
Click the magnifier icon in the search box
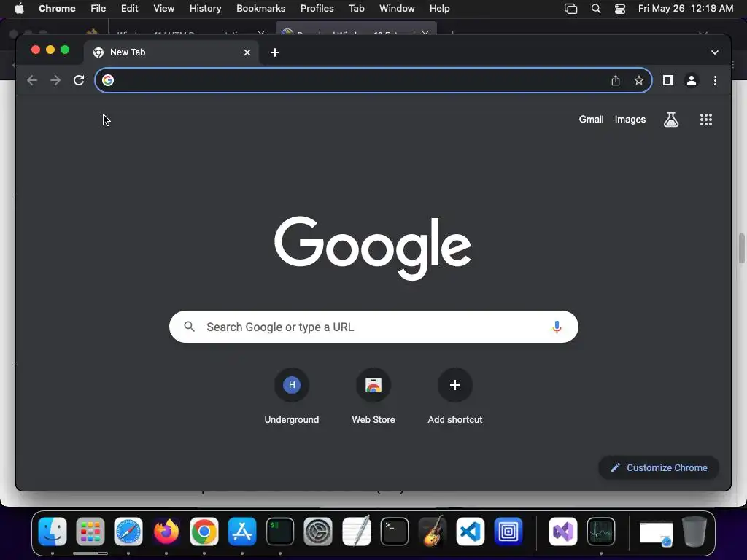[190, 327]
